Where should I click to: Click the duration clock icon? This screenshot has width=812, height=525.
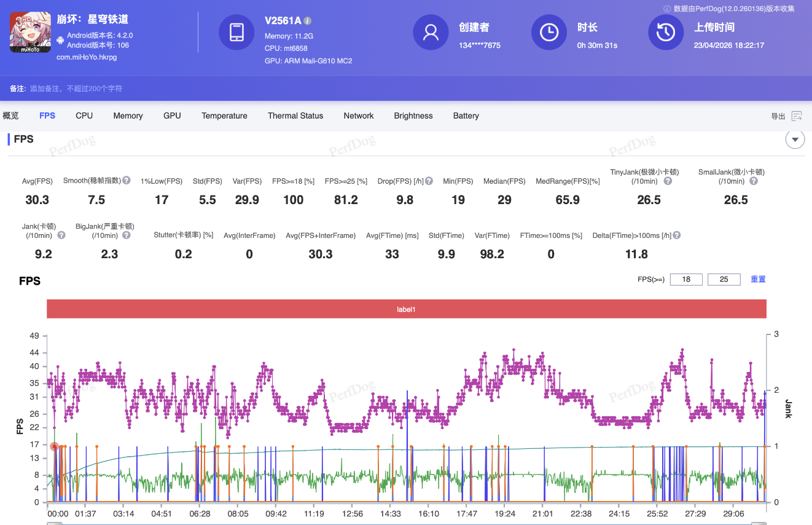(548, 33)
